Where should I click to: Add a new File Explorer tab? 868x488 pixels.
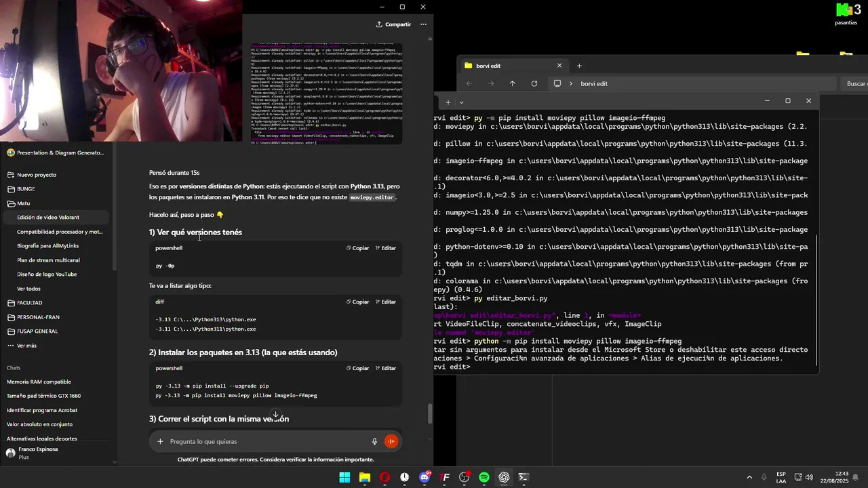[579, 66]
